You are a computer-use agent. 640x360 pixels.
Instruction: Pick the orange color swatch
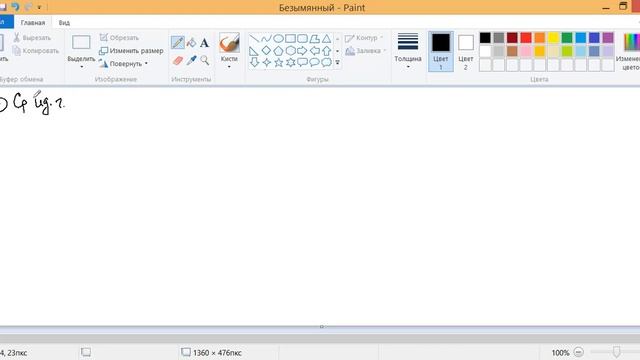click(540, 38)
